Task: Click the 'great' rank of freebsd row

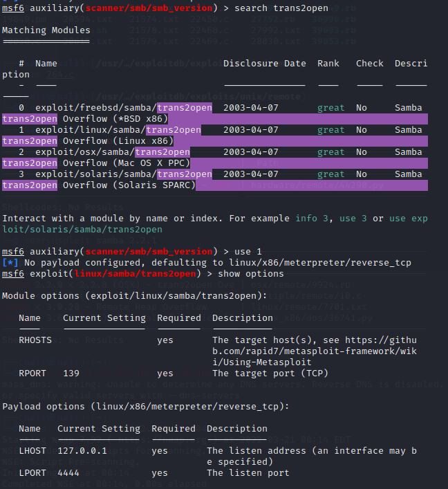Action: point(330,108)
